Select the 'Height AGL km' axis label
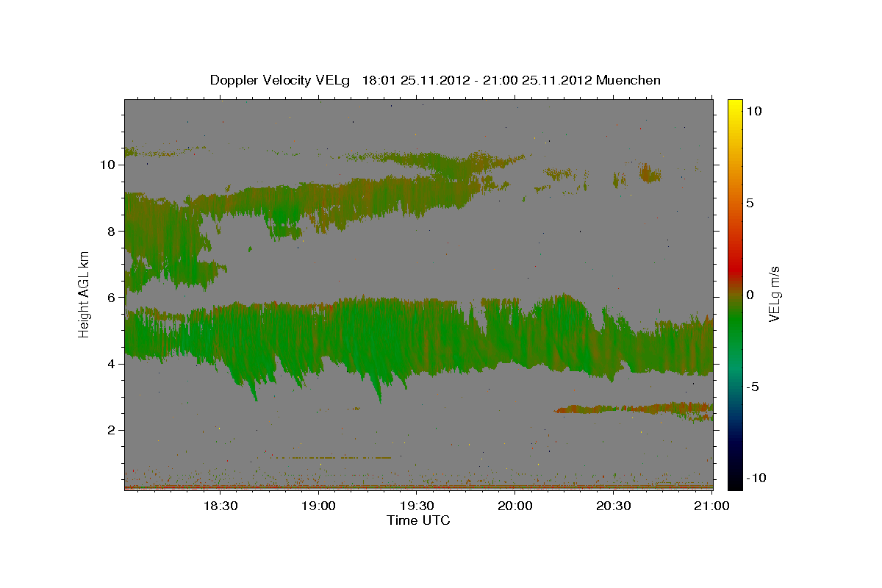The image size is (882, 588). [85, 293]
